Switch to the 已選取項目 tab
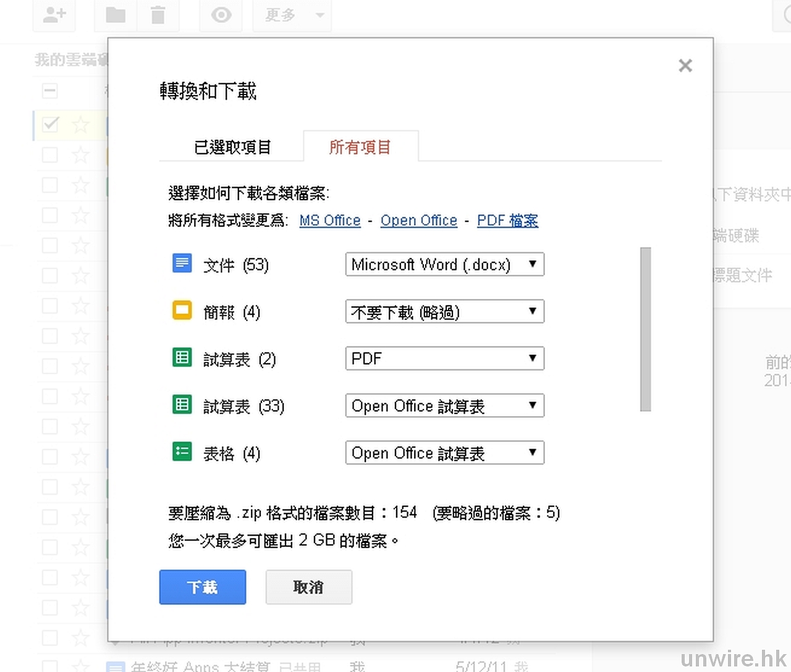The image size is (791, 672). (x=232, y=147)
